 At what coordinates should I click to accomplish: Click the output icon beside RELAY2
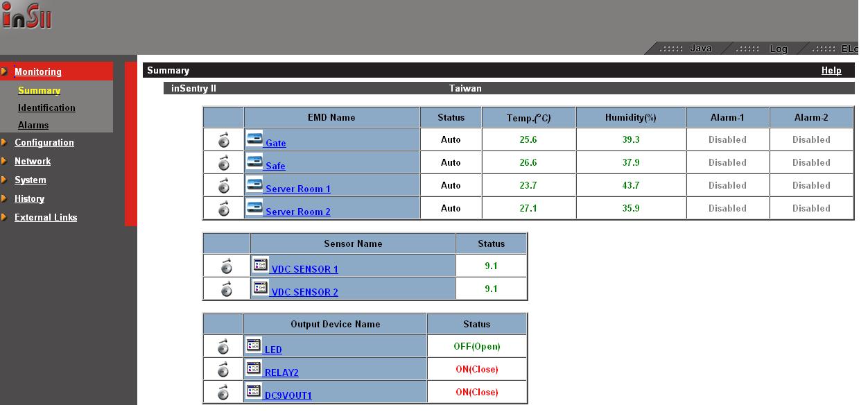[x=254, y=368]
